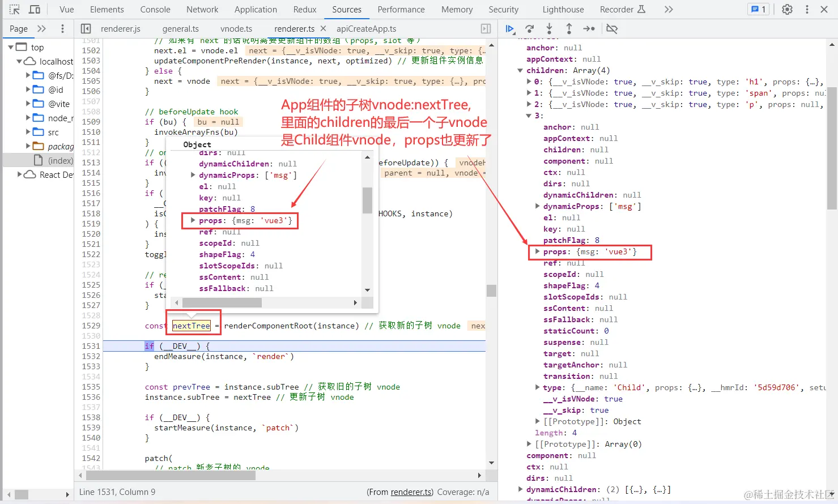Screen dimensions: 838x504
Task: Click the single Step debugger icon
Action: [589, 29]
